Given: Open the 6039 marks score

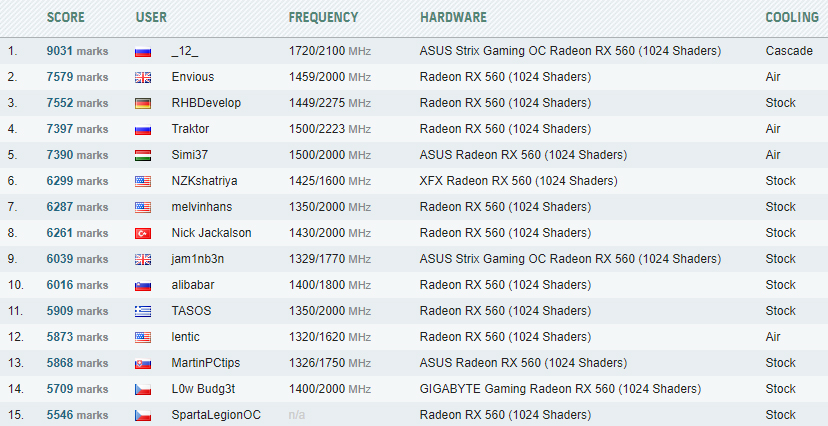Looking at the screenshot, I should click(77, 259).
